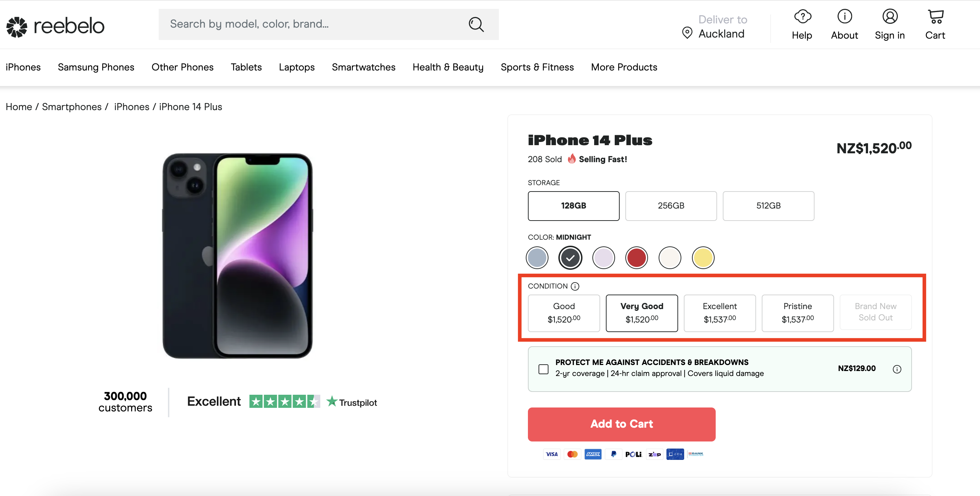This screenshot has height=496, width=980.
Task: Select the PayPal payment icon
Action: click(614, 454)
